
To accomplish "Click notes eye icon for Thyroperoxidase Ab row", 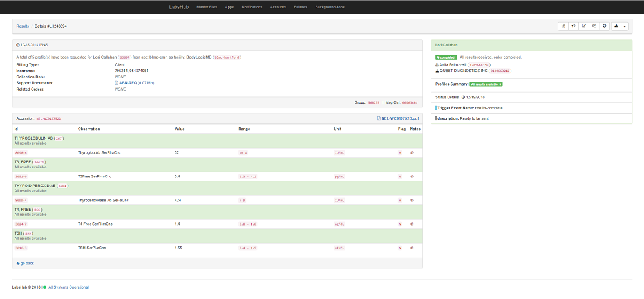I will (x=413, y=200).
